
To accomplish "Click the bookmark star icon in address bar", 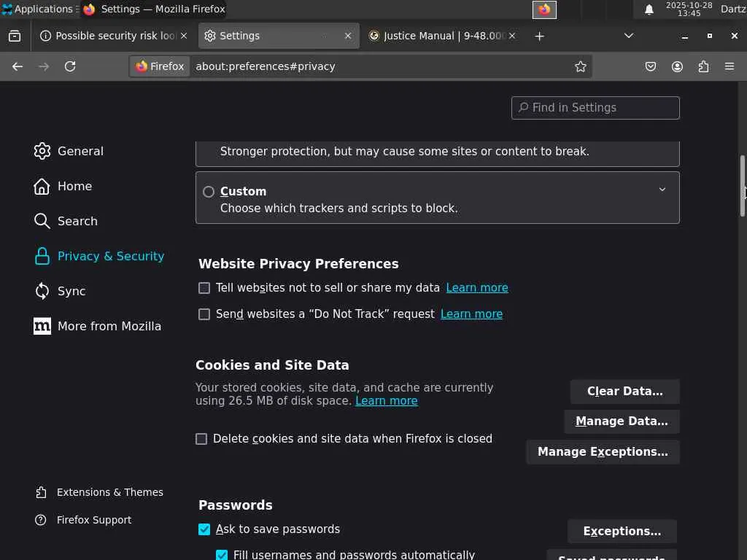I will (580, 66).
